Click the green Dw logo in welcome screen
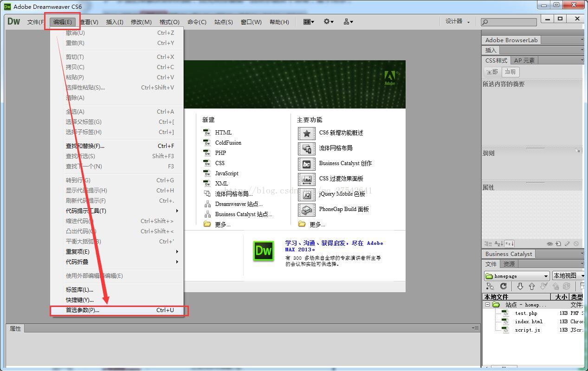588x371 pixels. click(x=263, y=251)
